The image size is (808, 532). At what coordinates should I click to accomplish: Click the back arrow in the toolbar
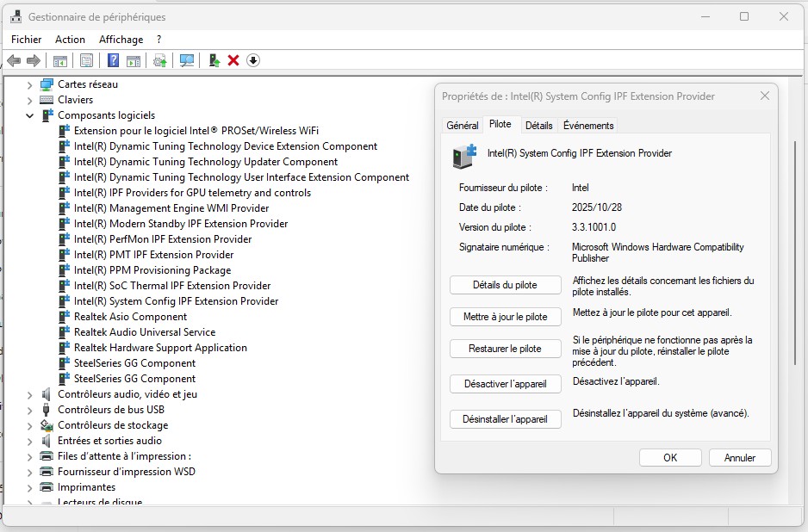click(14, 60)
